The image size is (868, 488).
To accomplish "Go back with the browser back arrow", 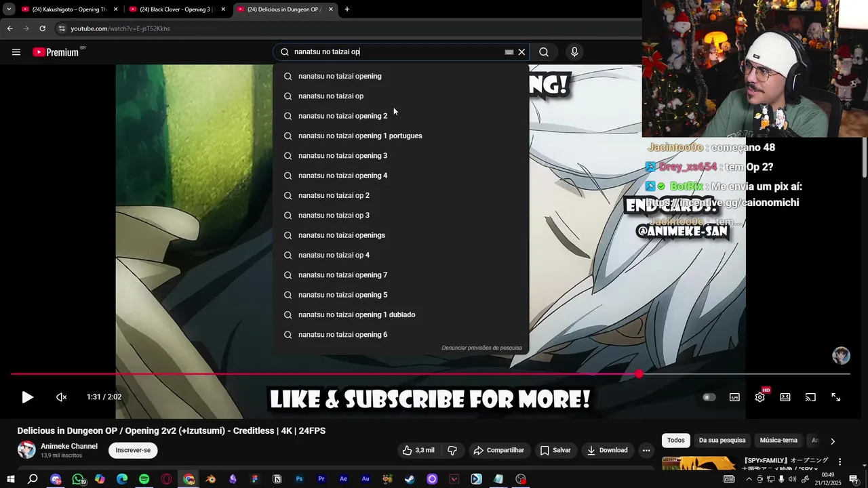I will pos(9,28).
